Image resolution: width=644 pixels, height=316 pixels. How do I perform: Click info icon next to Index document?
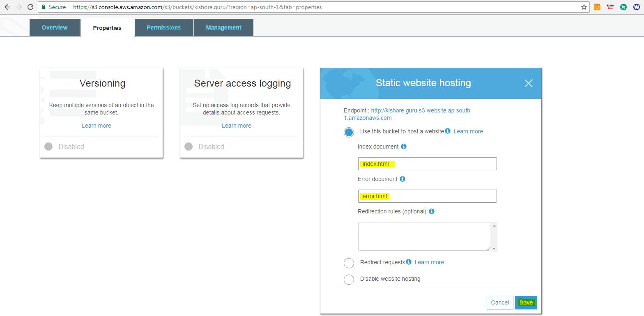point(404,147)
